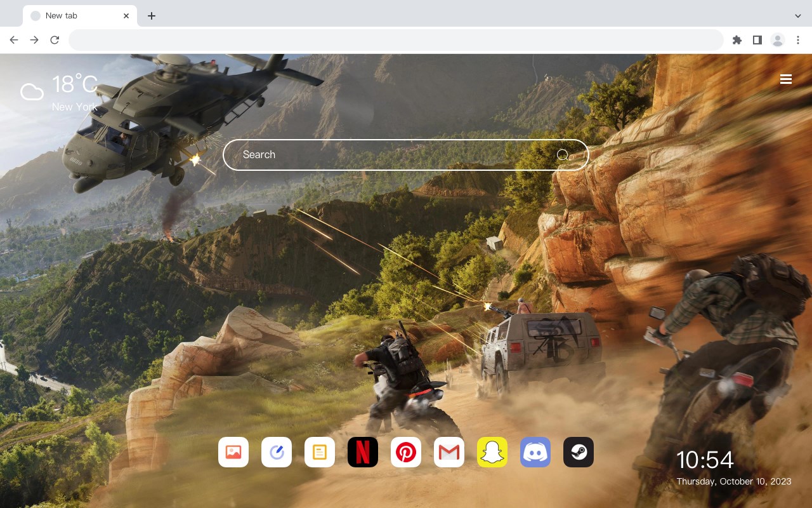Open a new browser tab
Screen dimensions: 812x508
point(151,16)
